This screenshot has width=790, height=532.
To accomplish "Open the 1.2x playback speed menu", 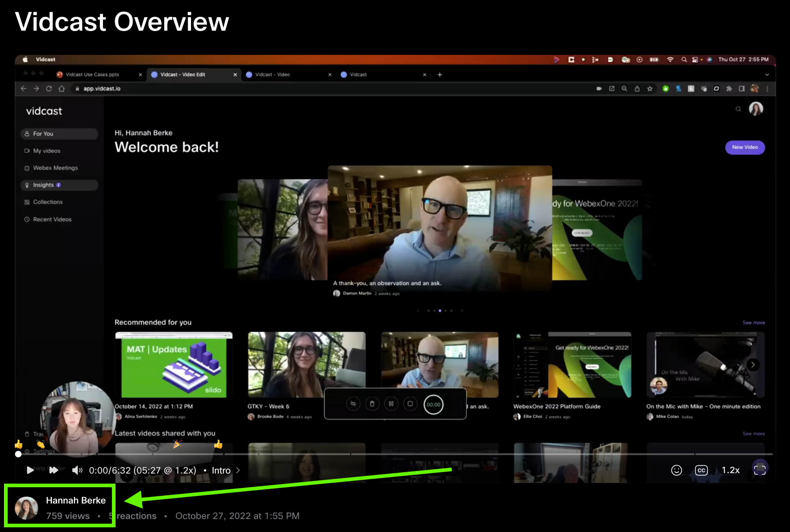I will click(730, 470).
